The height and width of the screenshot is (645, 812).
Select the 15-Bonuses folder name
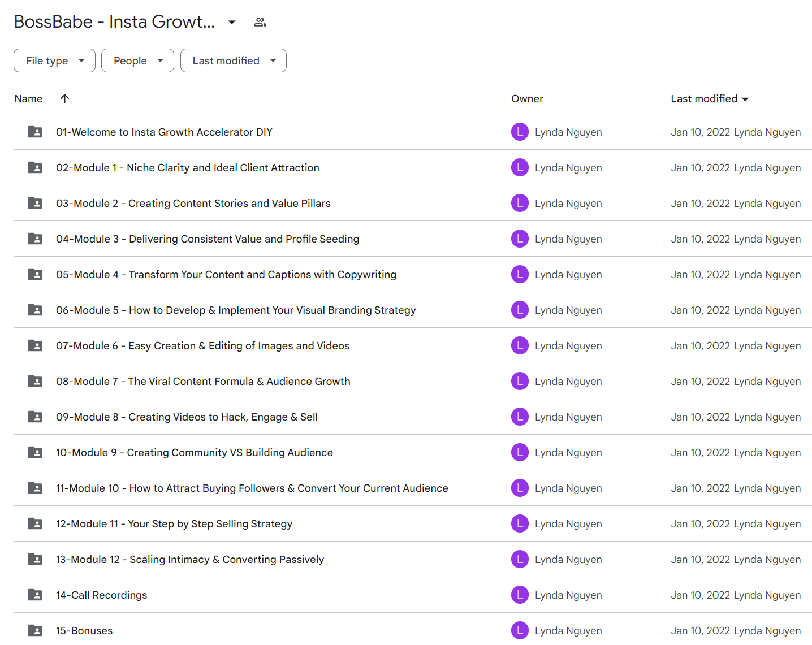pos(84,630)
